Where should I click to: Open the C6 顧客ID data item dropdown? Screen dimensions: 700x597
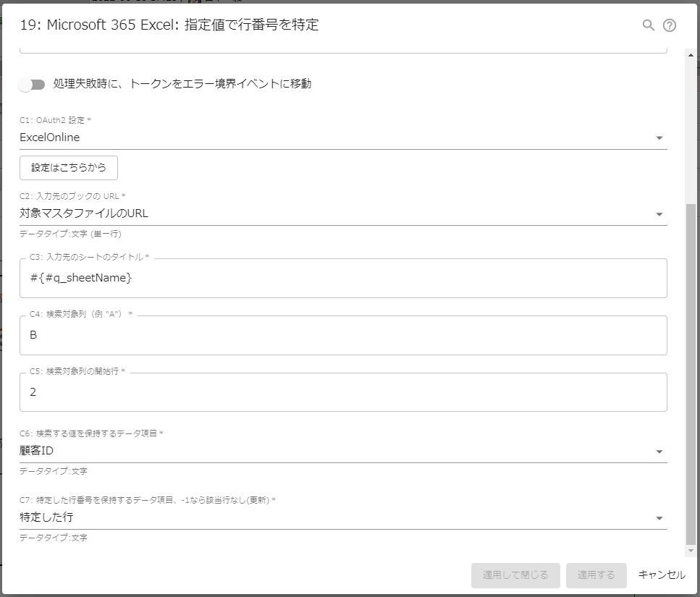point(659,450)
